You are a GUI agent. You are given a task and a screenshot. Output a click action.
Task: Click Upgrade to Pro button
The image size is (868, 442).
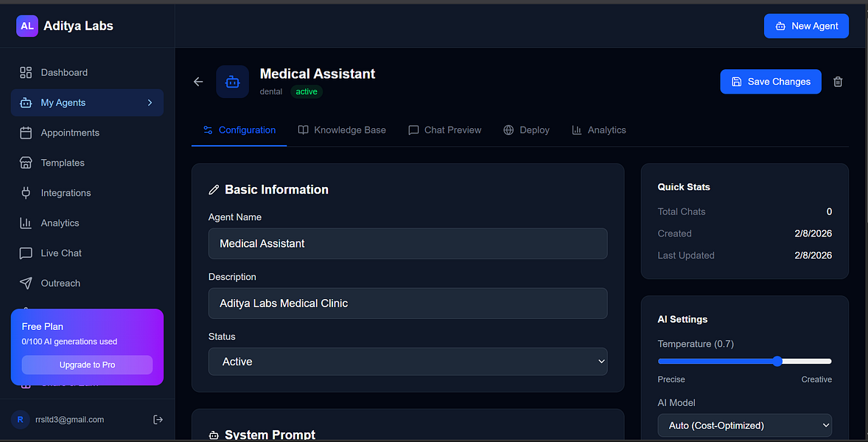point(87,365)
